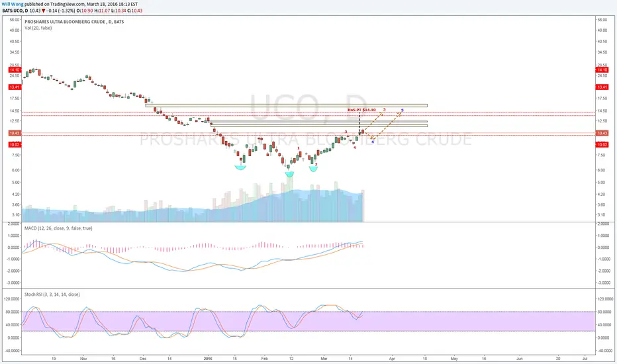Click the Feb date label on time axis
617x364 pixels.
(264, 359)
